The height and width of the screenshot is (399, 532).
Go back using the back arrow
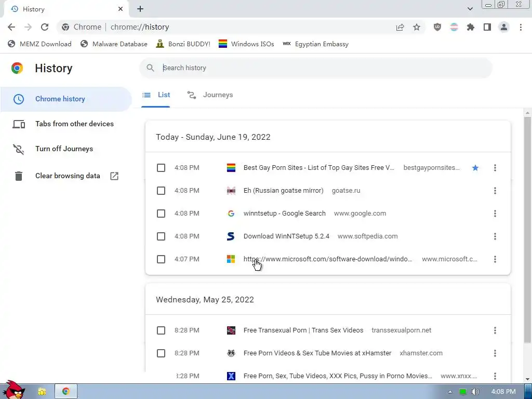click(11, 27)
